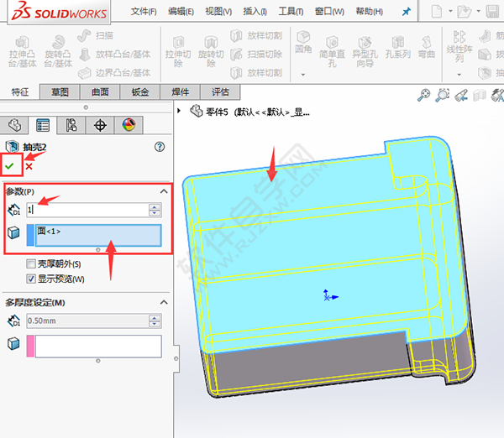Open the Edit (编辑) menu
Image resolution: width=504 pixels, height=438 pixels.
pos(181,12)
